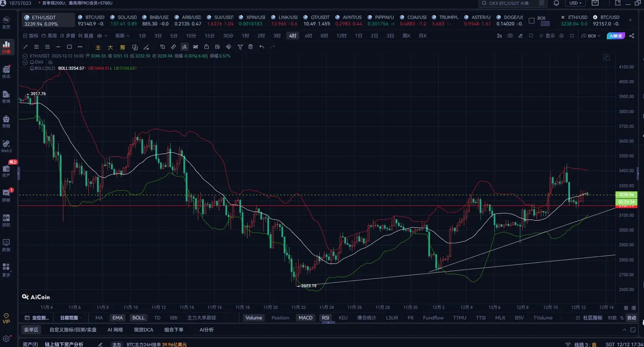Toggle the Volume sub-indicator
644x347 pixels.
(x=253, y=318)
